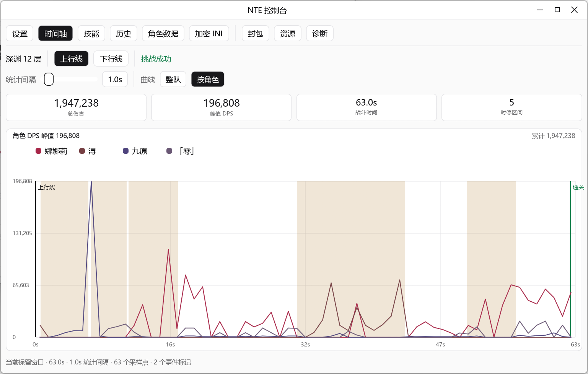
Task: Close the NTE 控制台 window
Action: click(x=574, y=10)
